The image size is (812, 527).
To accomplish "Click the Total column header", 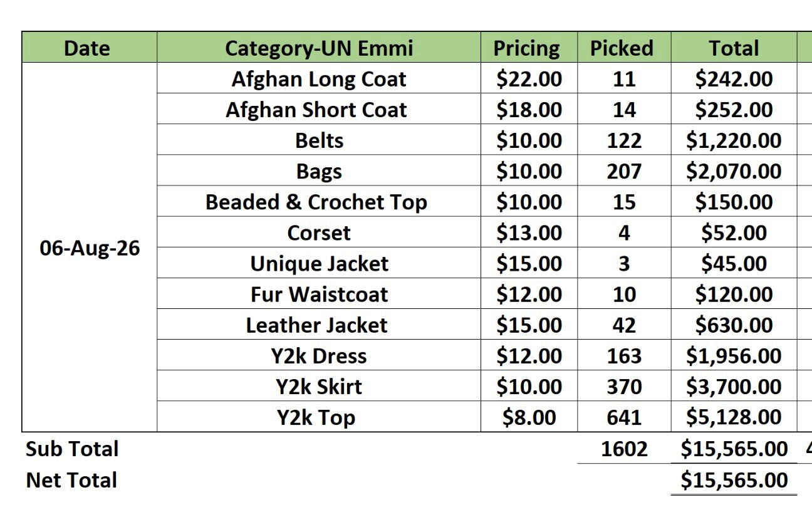I will pos(734,48).
